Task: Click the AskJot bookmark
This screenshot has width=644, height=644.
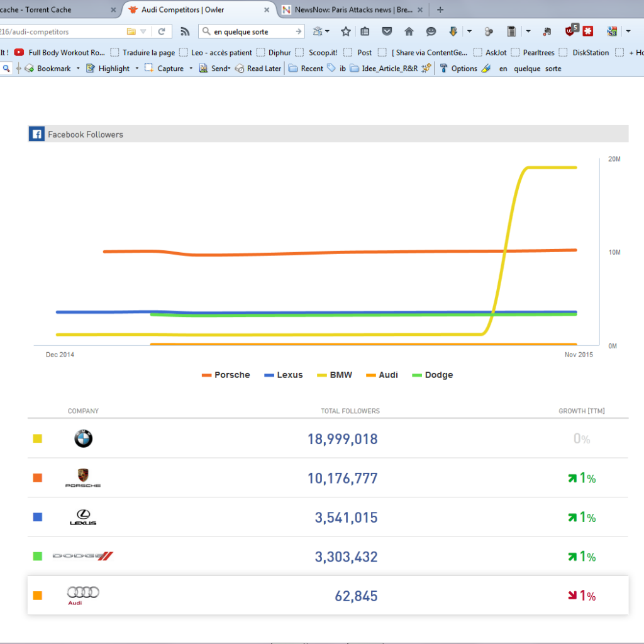Action: pos(490,53)
